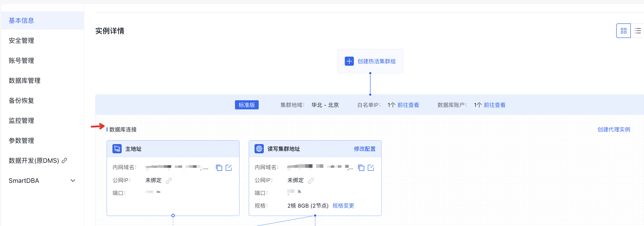This screenshot has width=644, height=226.
Task: Click the 读写集群地址 card title
Action: pos(284,149)
